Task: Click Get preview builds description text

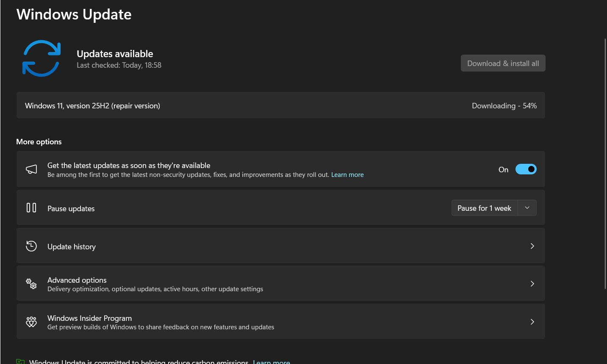Action: click(161, 327)
